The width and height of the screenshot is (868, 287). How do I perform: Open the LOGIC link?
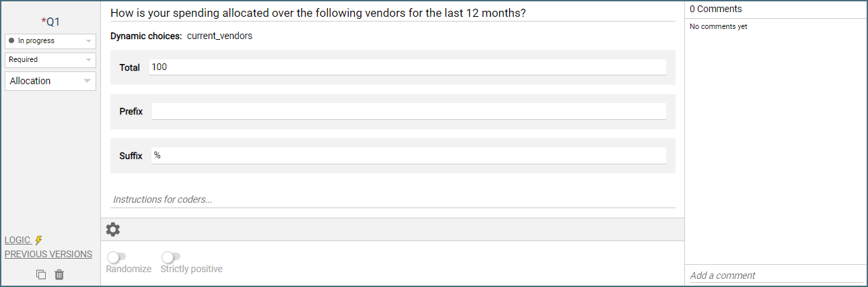17,240
